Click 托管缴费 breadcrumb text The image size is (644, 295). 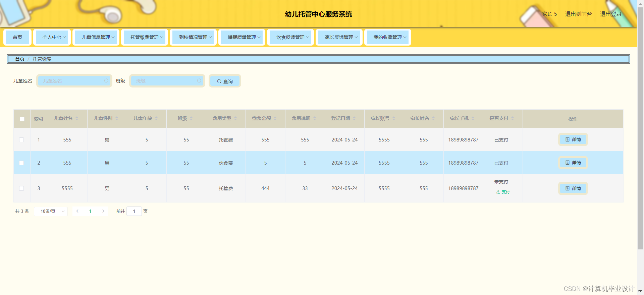coord(42,59)
